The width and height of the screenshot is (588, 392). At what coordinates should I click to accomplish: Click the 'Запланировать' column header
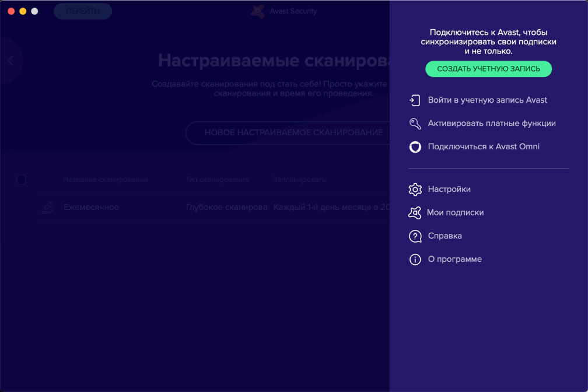pyautogui.click(x=299, y=180)
